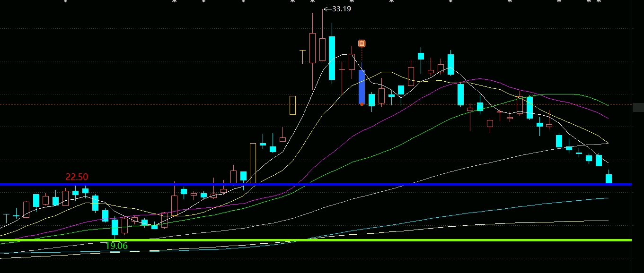The width and height of the screenshot is (644, 273).
Task: Select the blue highlighted candlestick
Action: pos(362,87)
